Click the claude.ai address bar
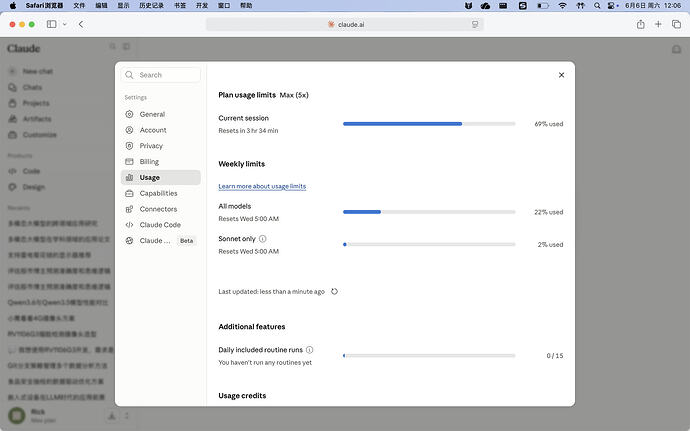 [345, 24]
